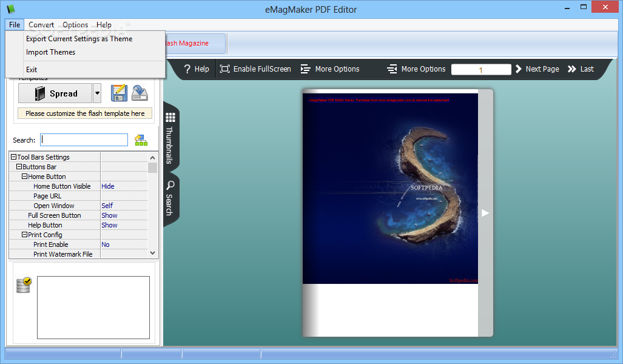The image size is (623, 364).
Task: Click the page number field showing 1
Action: [x=481, y=70]
